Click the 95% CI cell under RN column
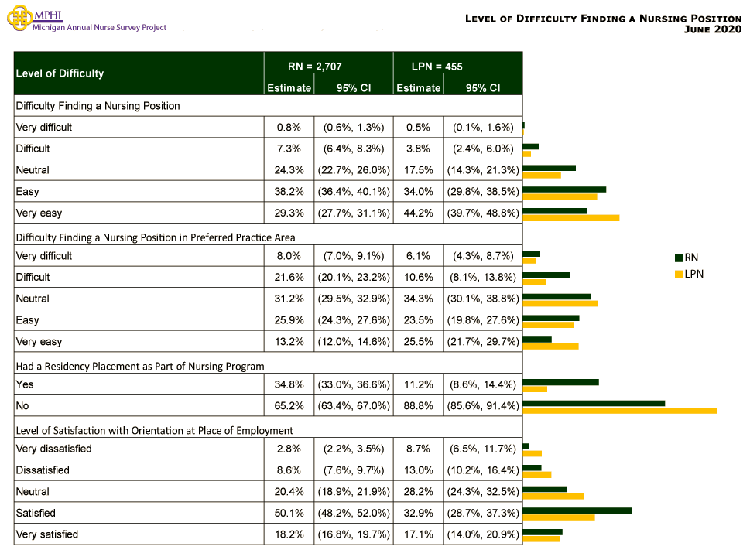750x560 pixels. coord(353,87)
